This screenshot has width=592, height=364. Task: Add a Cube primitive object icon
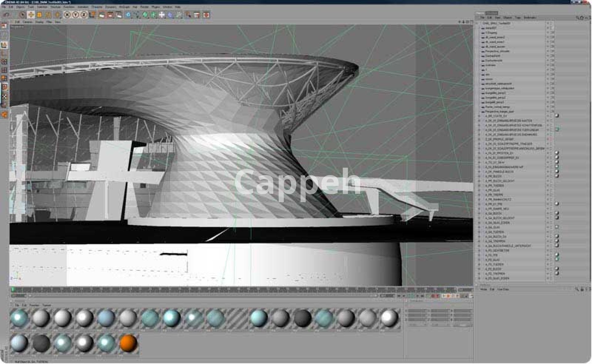click(x=128, y=14)
